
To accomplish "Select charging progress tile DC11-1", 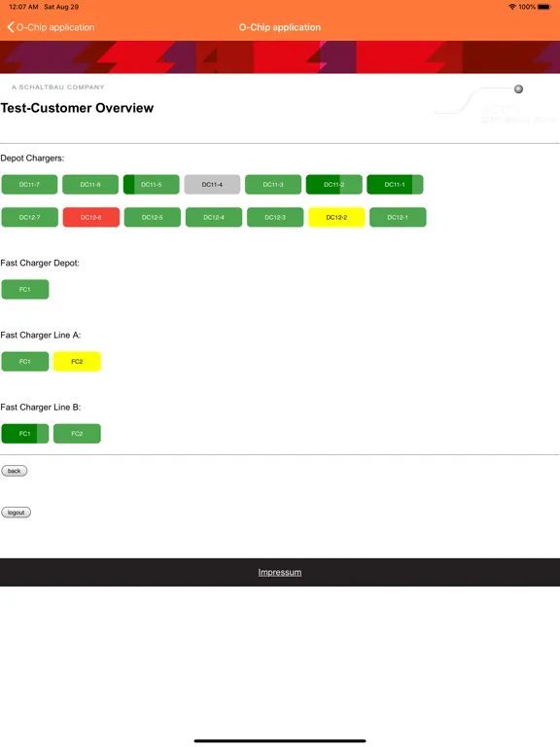I will [396, 185].
